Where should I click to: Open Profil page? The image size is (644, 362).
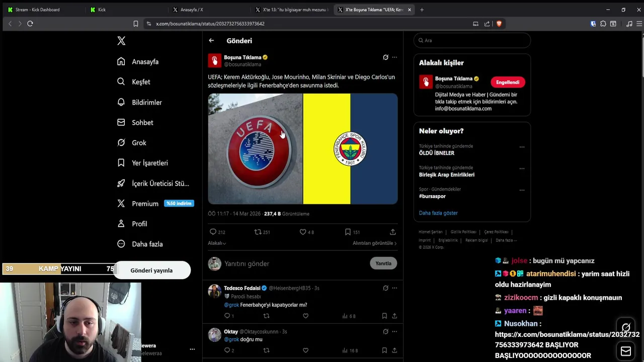coord(132,224)
